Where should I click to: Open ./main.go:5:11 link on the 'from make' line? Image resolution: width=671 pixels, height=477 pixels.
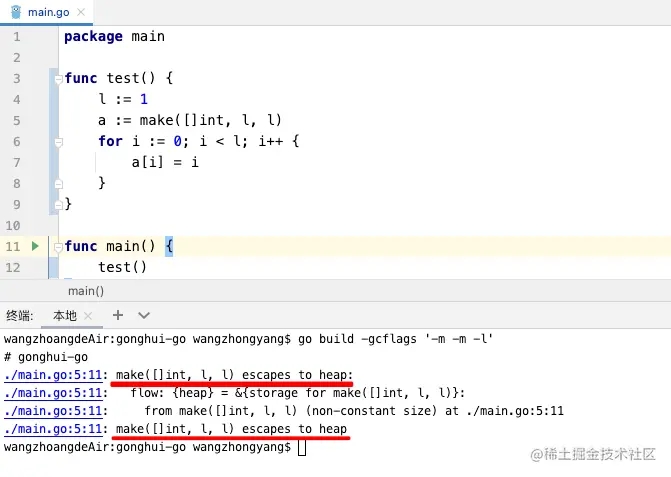coord(53,411)
